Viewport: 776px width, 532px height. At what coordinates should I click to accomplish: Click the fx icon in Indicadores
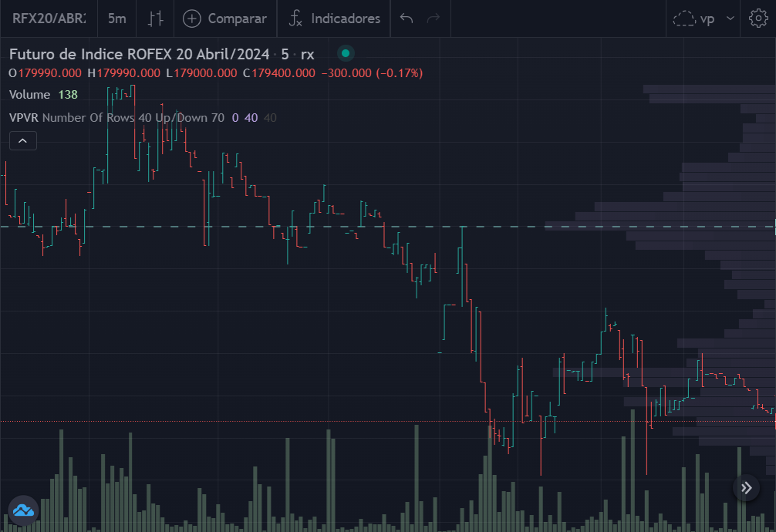click(x=295, y=19)
